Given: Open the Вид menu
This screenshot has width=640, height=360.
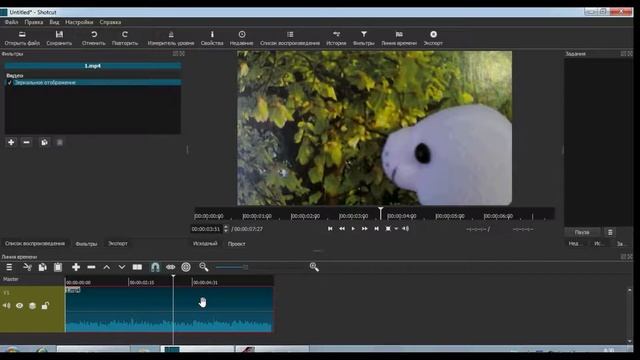Looking at the screenshot, I should click(x=54, y=22).
